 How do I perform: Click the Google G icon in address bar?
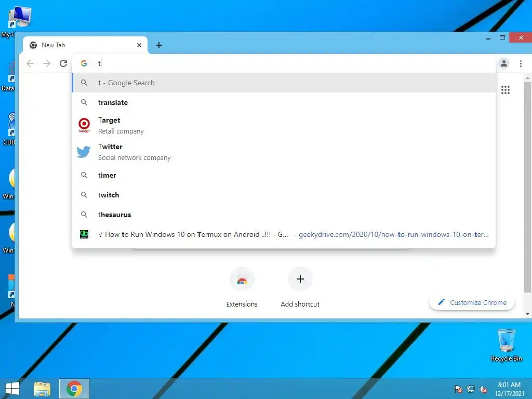84,63
